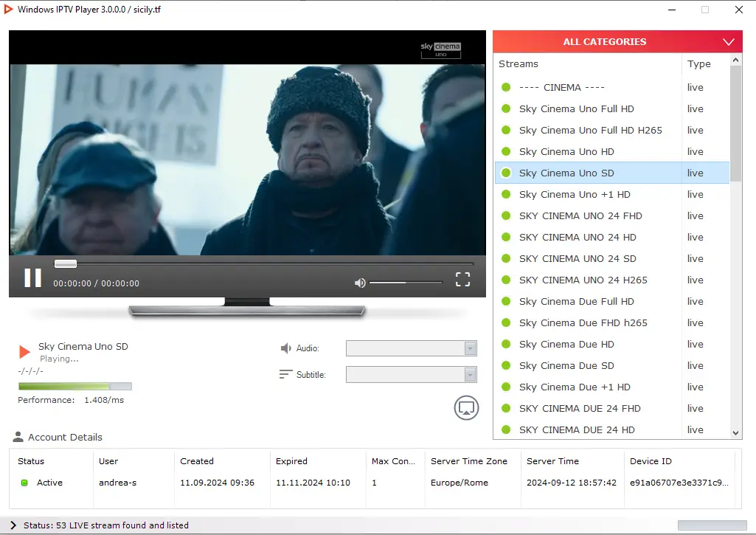Image resolution: width=756 pixels, height=535 pixels.
Task: Select SKY CINEMA DUE 24 HD stream
Action: (612, 429)
